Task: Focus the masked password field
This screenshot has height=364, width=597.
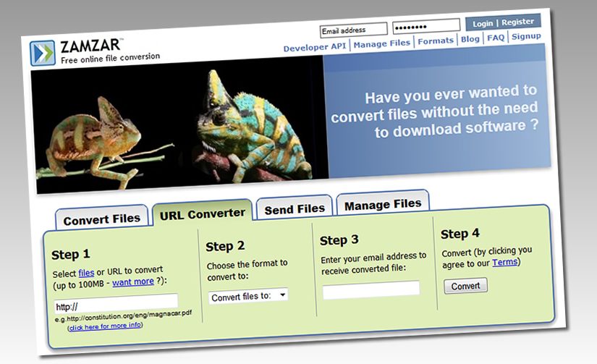Action: pos(426,26)
